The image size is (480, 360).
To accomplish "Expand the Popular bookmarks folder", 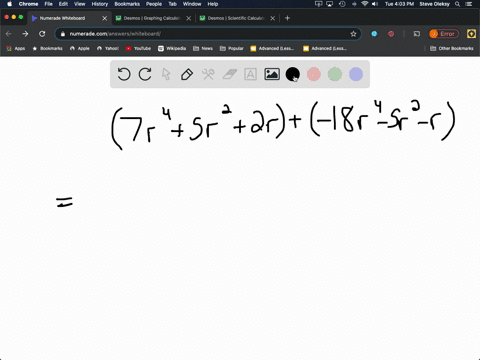I will pos(232,48).
